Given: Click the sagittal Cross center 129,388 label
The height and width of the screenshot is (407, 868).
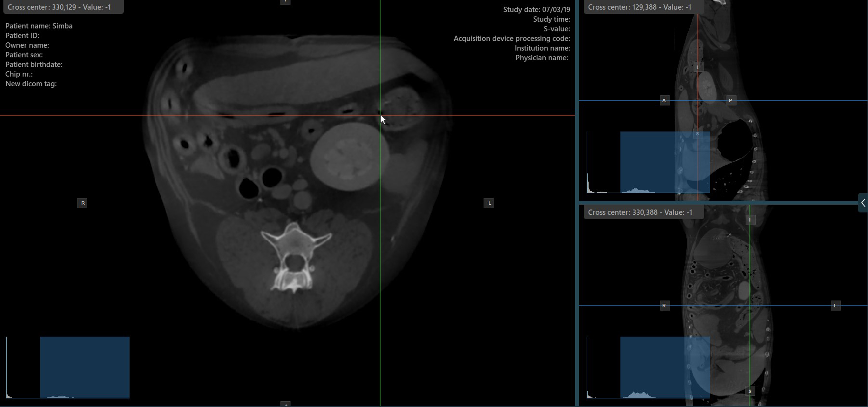Looking at the screenshot, I should click(640, 7).
